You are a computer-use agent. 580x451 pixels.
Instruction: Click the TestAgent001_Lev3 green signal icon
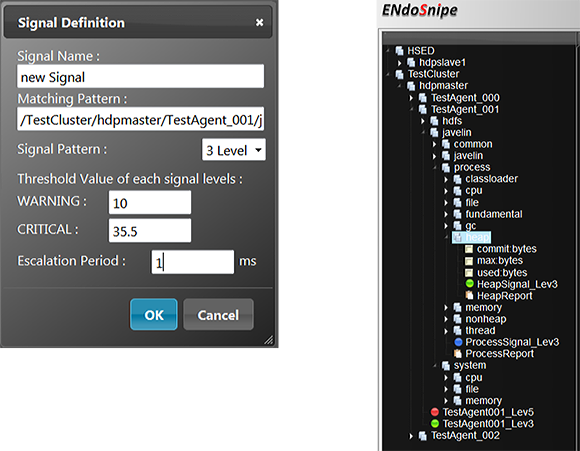[435, 423]
